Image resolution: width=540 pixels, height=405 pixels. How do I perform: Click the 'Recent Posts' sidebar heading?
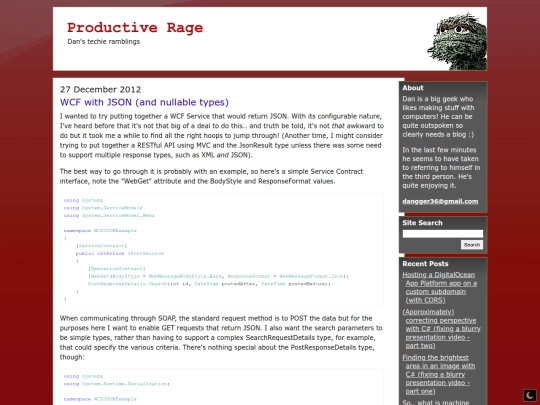(425, 264)
